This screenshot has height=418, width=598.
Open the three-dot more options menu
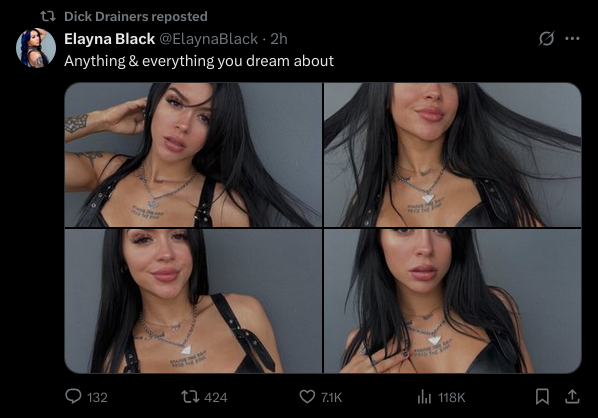click(x=572, y=38)
